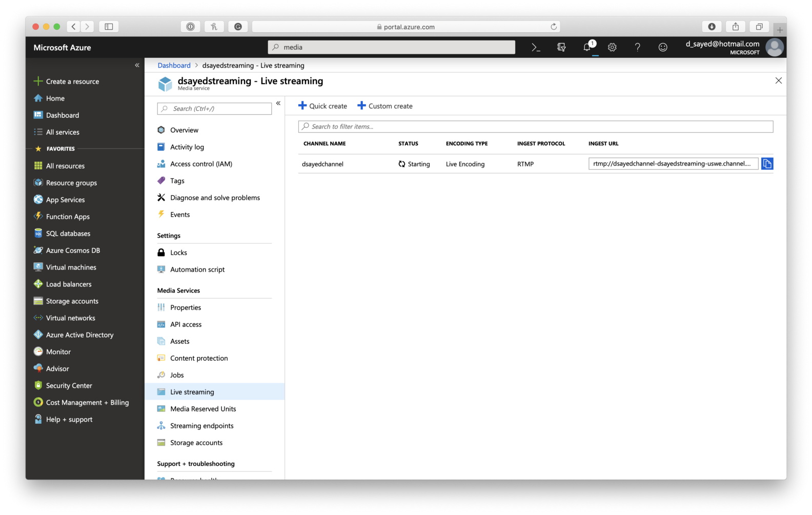812x515 pixels.
Task: Open Azure Cloud Shell icon
Action: [x=536, y=47]
